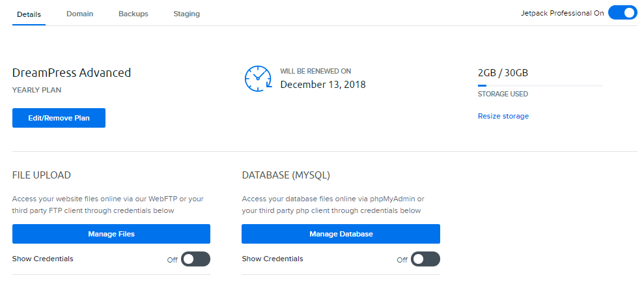The width and height of the screenshot is (644, 286).
Task: Switch to the Domain tab
Action: [79, 14]
